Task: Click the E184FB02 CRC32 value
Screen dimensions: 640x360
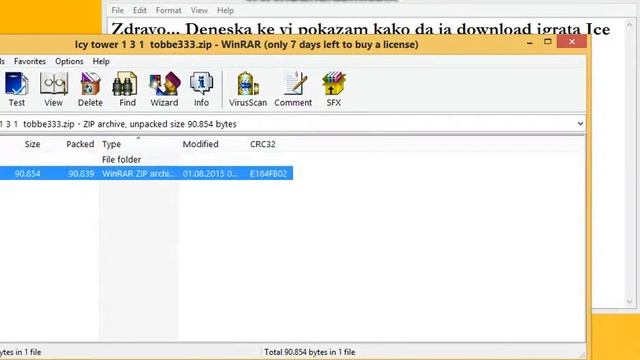Action: click(x=268, y=173)
